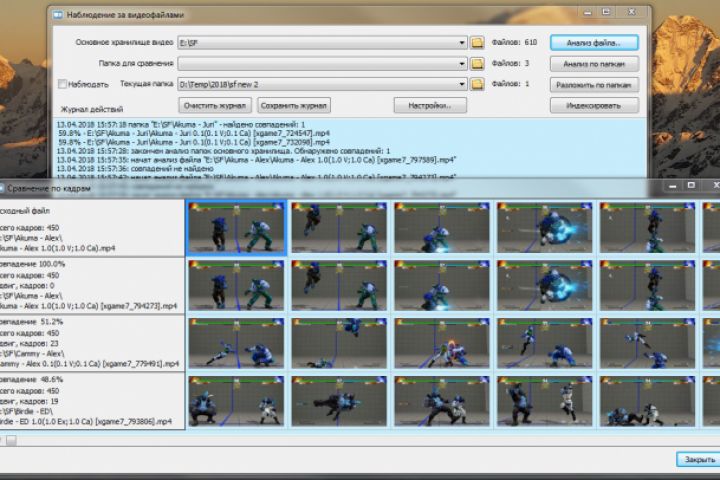
Task: Click log line закончен анализ папок основного хранилища
Action: [224, 151]
